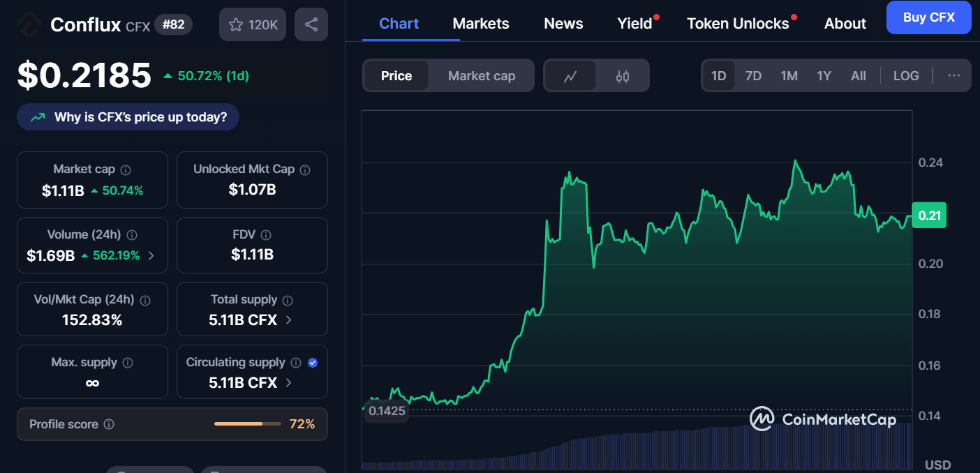Viewport: 980px width, 473px height.
Task: Click the FDV info icon
Action: click(266, 235)
